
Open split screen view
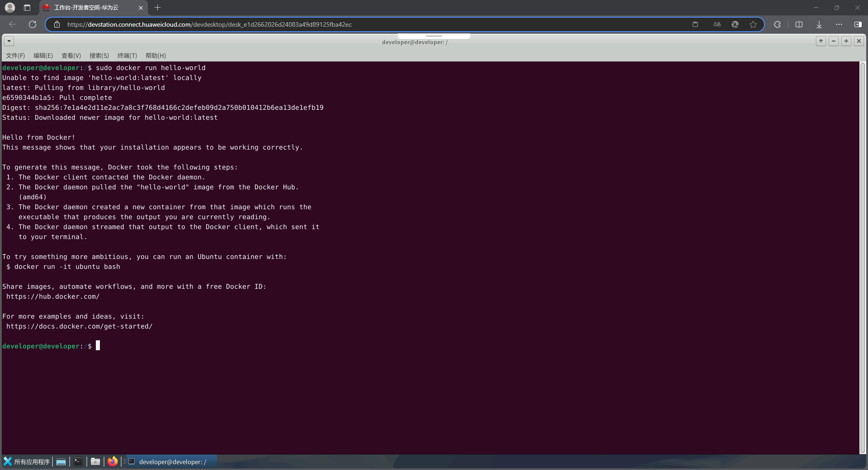click(799, 24)
